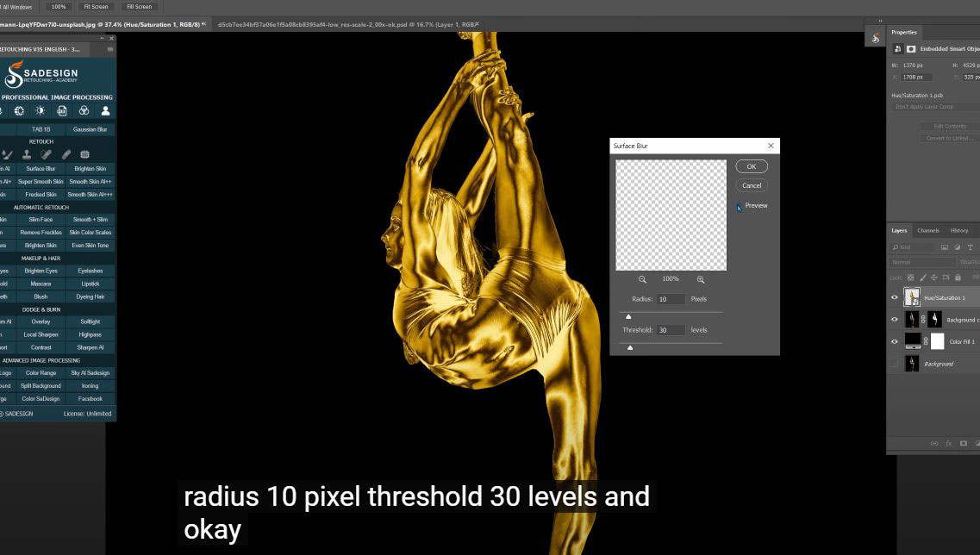Lock transparent pixels in Layers panel
The width and height of the screenshot is (980, 555).
[x=911, y=277]
